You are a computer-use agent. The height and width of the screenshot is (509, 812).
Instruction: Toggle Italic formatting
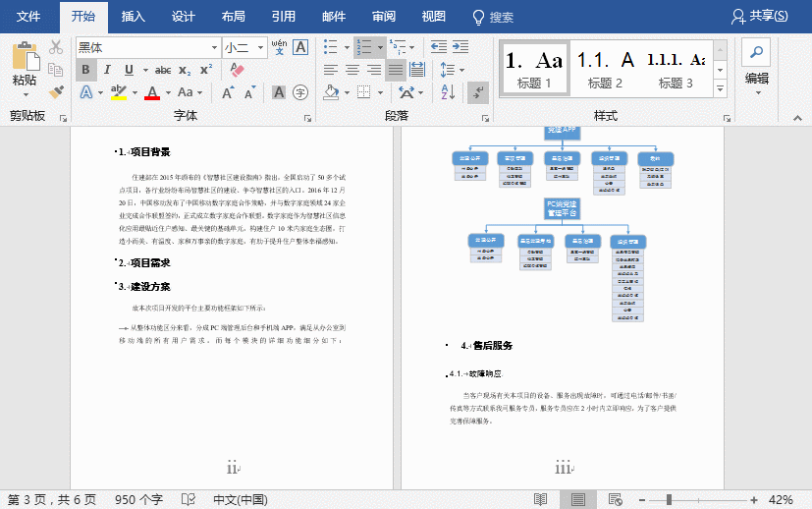(x=107, y=70)
